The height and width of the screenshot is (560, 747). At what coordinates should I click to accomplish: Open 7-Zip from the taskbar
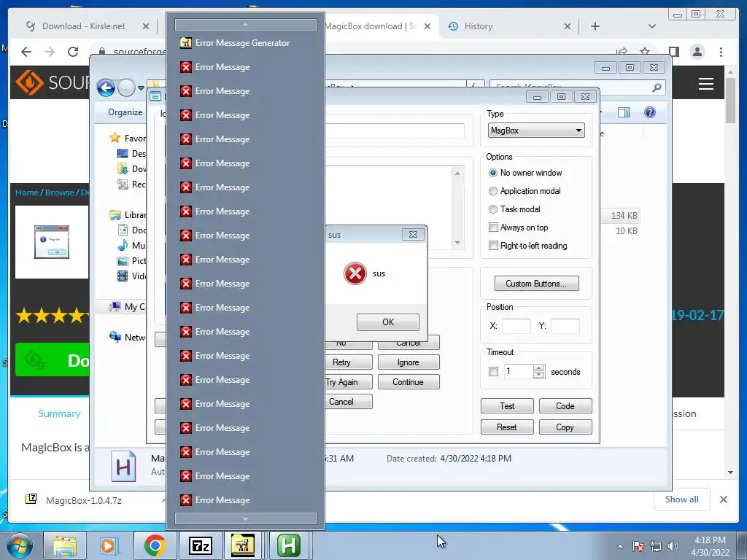(200, 545)
